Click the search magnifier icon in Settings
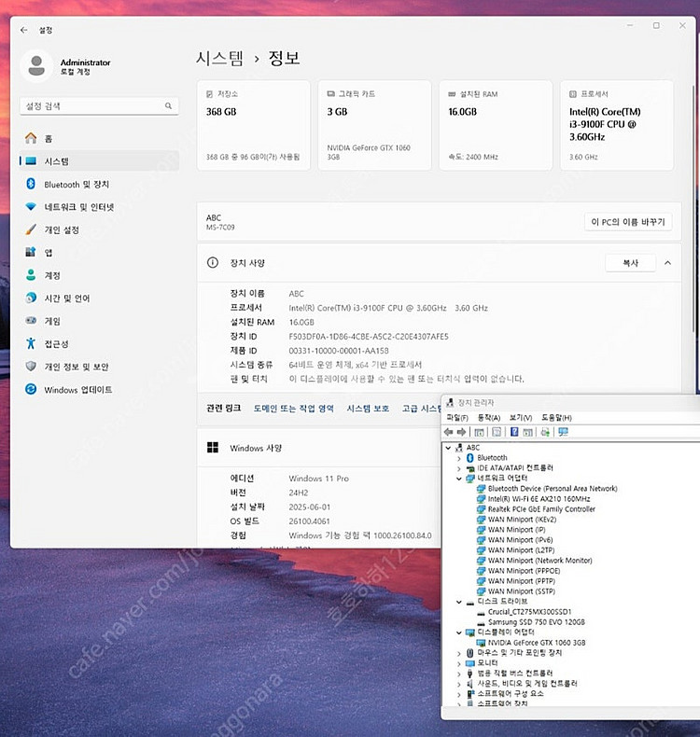The width and height of the screenshot is (700, 737). pyautogui.click(x=168, y=105)
